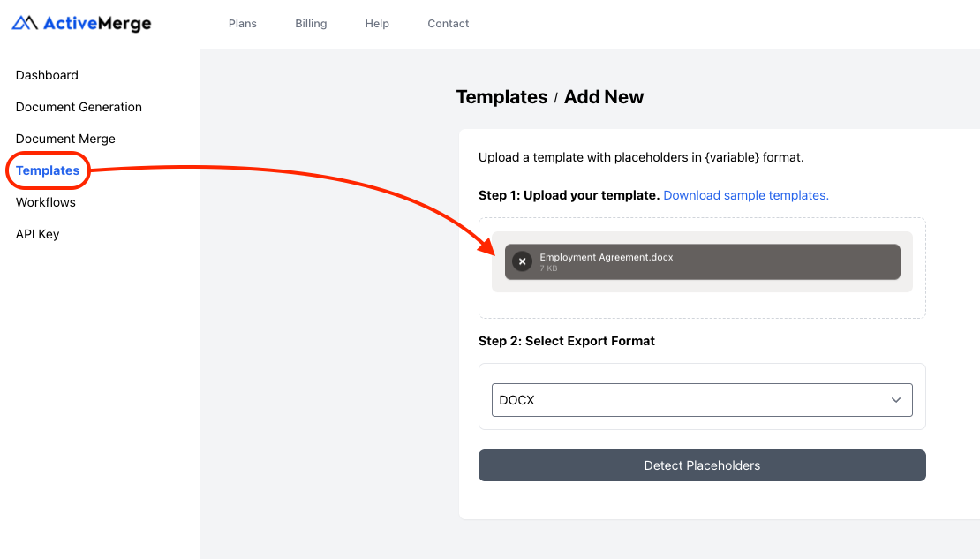Navigate to Document Merge
The image size is (980, 559).
coord(65,139)
